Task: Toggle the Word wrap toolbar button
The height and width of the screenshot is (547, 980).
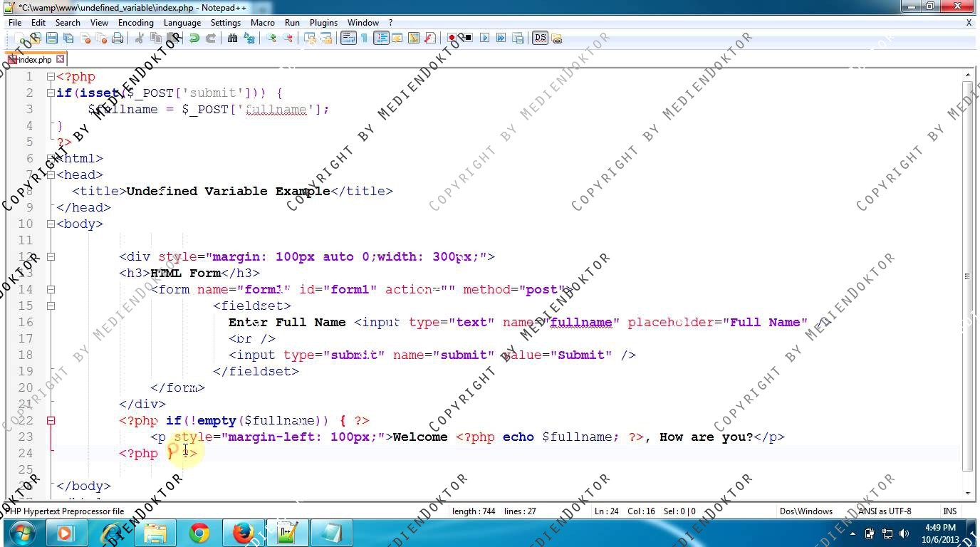Action: (348, 38)
